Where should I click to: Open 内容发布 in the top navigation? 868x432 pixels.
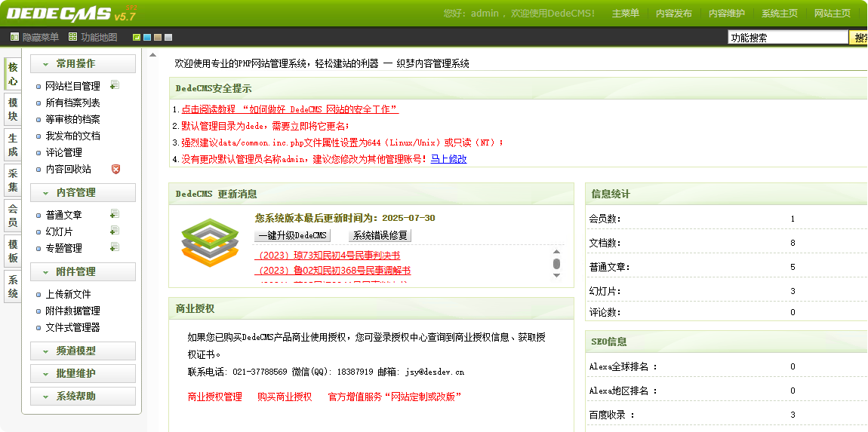[673, 14]
